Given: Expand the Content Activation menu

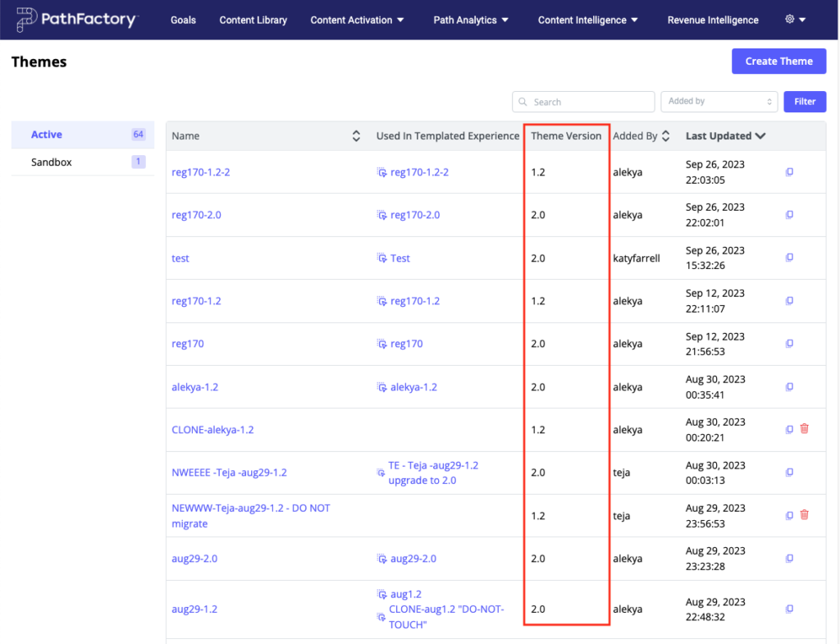Looking at the screenshot, I should pos(357,20).
